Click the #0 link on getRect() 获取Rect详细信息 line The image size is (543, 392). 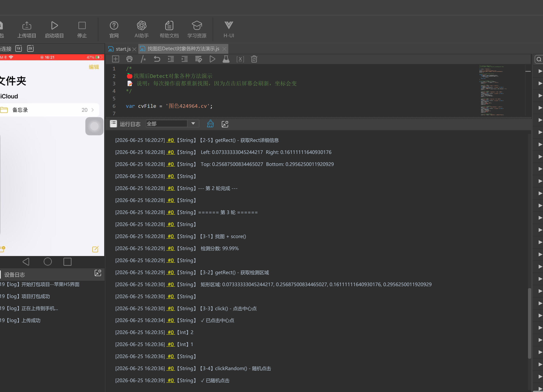click(171, 140)
